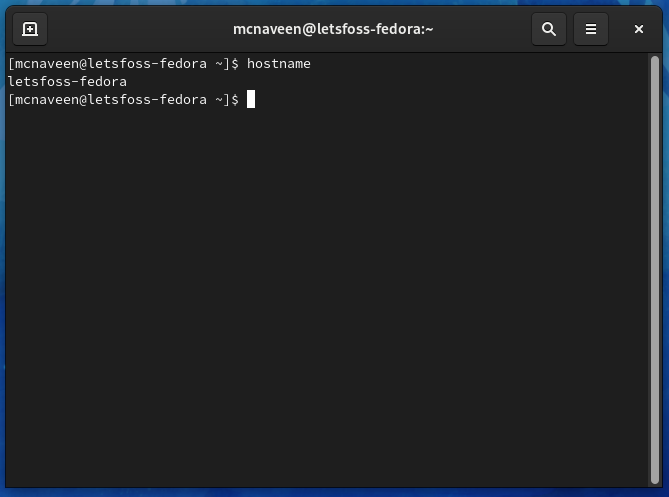Click header bar space right of title
Screen dimensions: 669x497
(482, 29)
